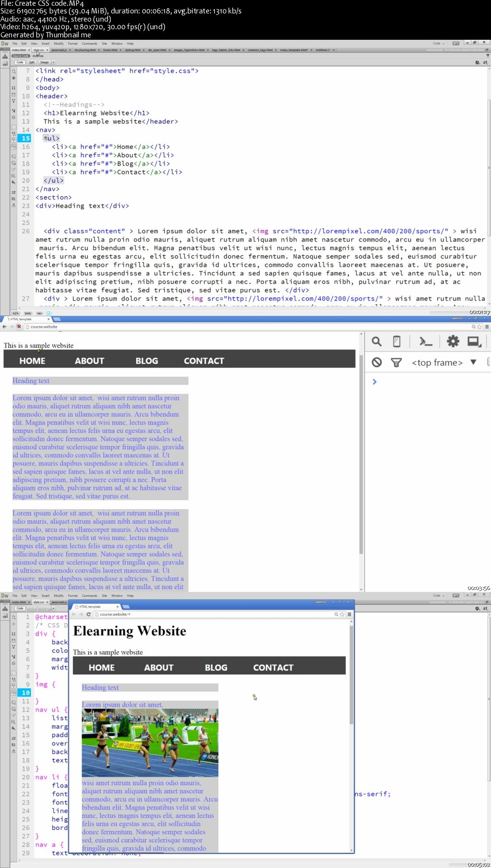The image size is (491, 868).
Task: Toggle Word Wrap in index.html coding toolbar
Action: 13,140
